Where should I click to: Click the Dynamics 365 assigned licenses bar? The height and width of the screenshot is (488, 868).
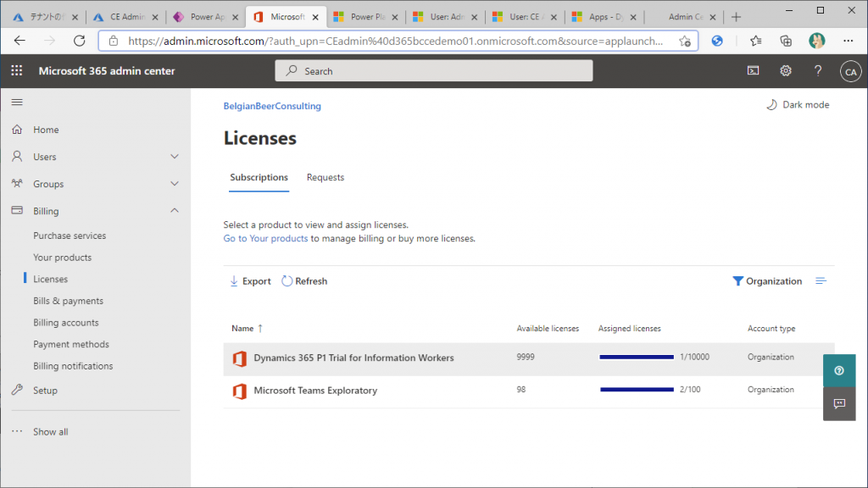click(x=637, y=358)
